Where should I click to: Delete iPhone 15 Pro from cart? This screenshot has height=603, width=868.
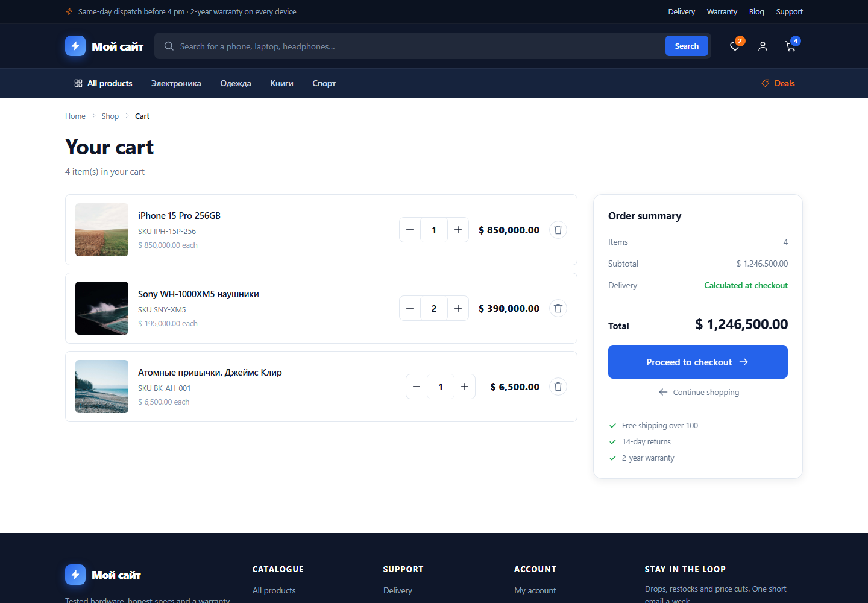558,230
